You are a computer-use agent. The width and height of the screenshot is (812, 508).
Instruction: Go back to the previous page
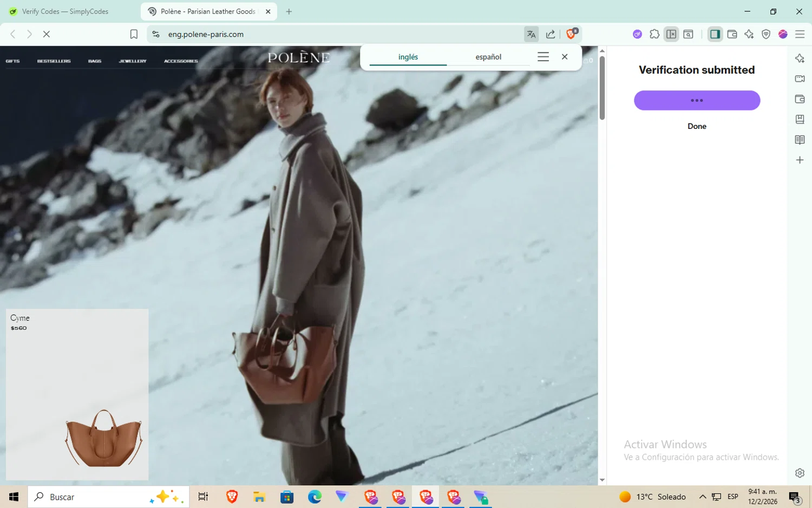pyautogui.click(x=13, y=34)
